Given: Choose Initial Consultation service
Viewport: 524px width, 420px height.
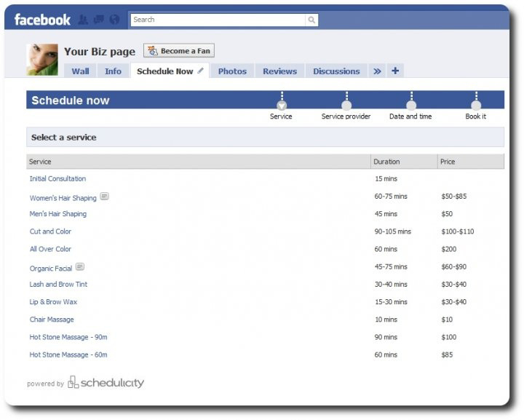Looking at the screenshot, I should (57, 179).
